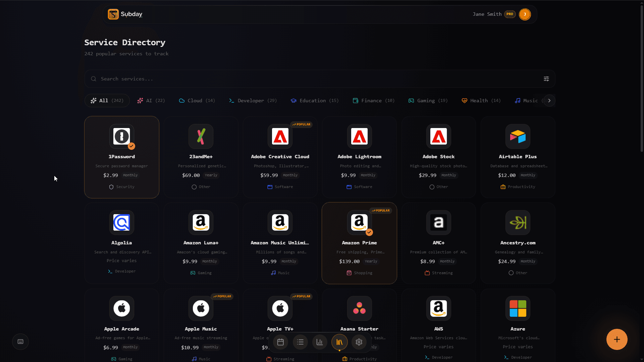Open the 1Password service icon

pyautogui.click(x=122, y=136)
